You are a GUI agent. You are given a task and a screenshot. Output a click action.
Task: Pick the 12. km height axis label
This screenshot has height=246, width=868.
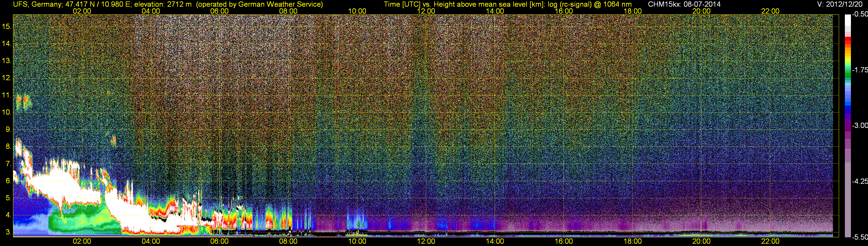7,78
